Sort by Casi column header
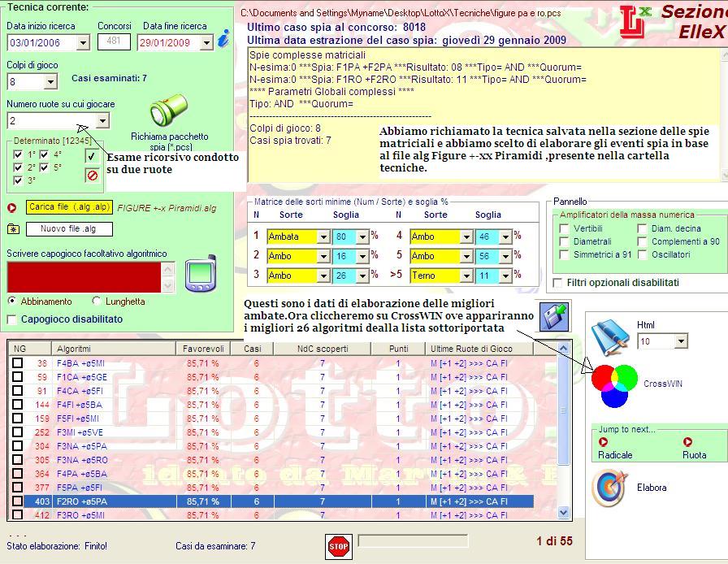 (253, 349)
